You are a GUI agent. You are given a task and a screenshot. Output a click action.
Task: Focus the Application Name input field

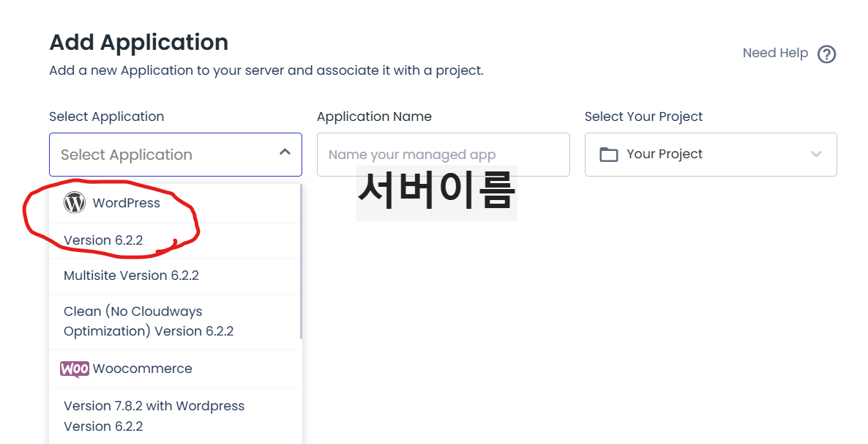tap(443, 155)
